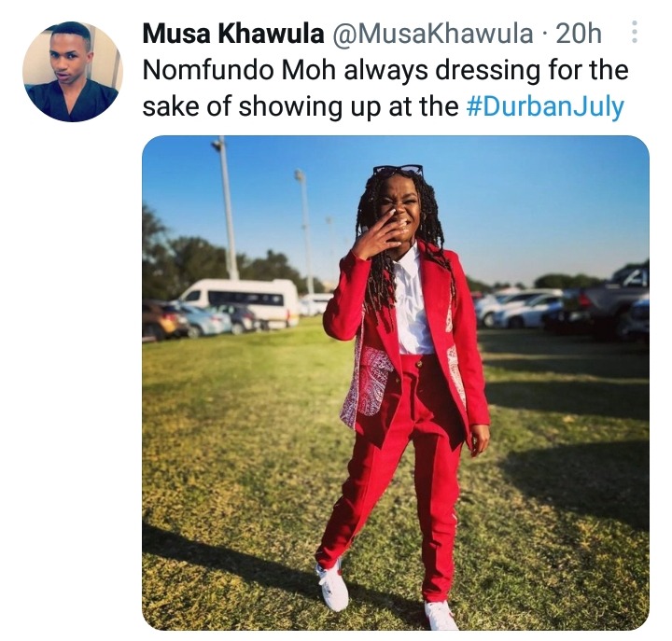Viewport: 672px width, 641px height.
Task: Click the white minibus in the photo
Action: tap(241, 302)
